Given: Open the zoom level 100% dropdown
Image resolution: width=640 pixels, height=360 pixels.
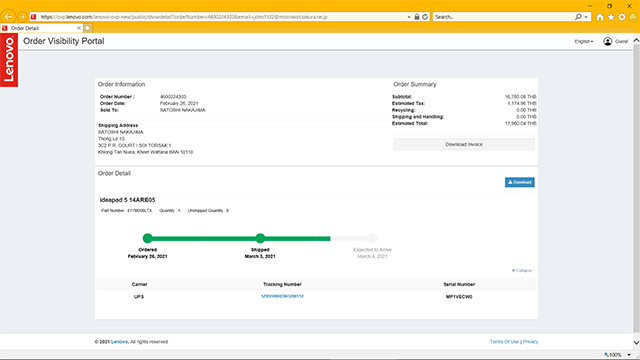Looking at the screenshot, I should pos(618,355).
